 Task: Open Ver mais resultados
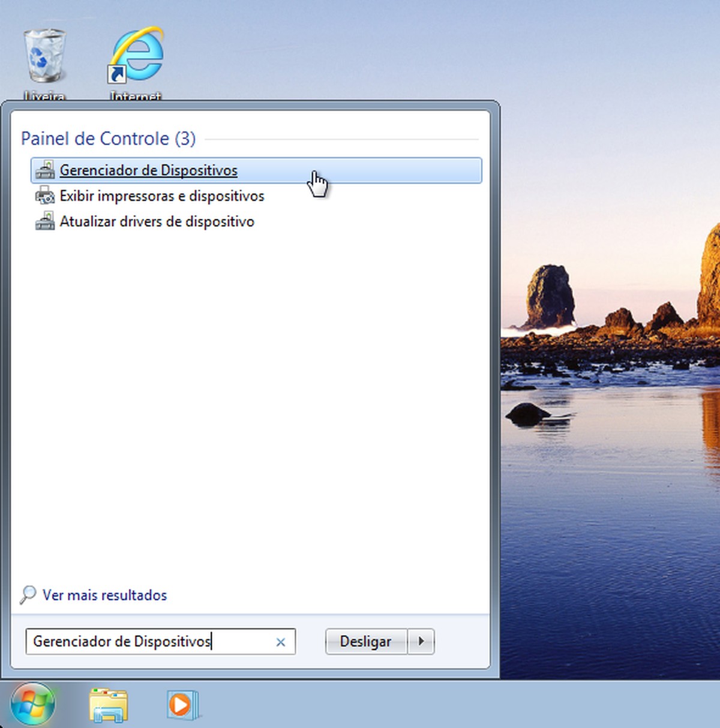[104, 595]
